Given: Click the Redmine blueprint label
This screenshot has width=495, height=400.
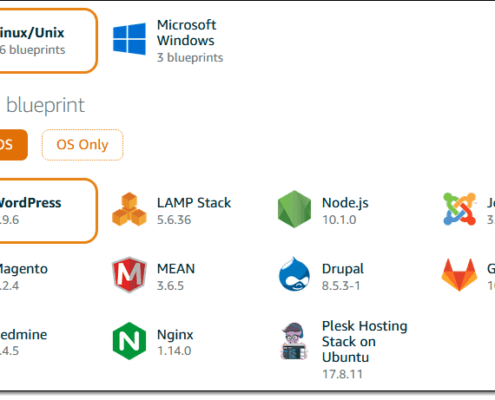Looking at the screenshot, I should point(23,335).
